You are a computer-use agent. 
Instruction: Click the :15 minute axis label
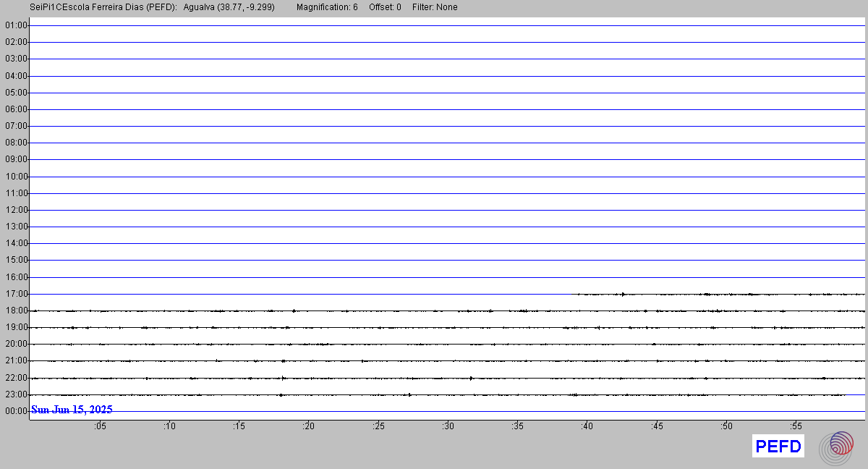click(239, 426)
